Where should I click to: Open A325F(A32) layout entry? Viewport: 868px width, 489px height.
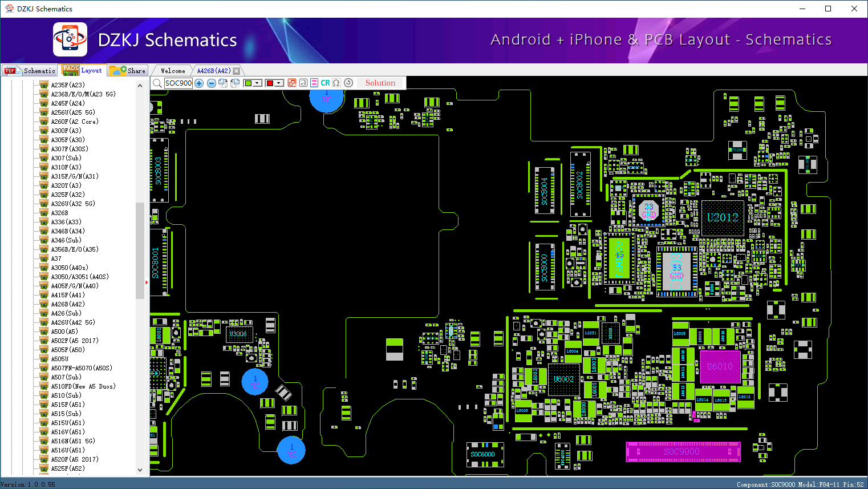(x=68, y=195)
